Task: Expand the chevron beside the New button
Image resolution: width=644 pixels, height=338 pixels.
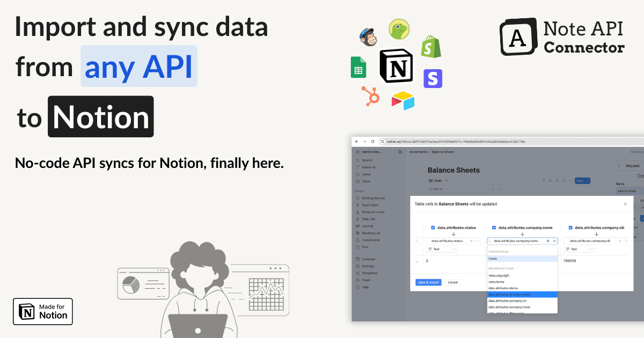Action: pyautogui.click(x=588, y=181)
